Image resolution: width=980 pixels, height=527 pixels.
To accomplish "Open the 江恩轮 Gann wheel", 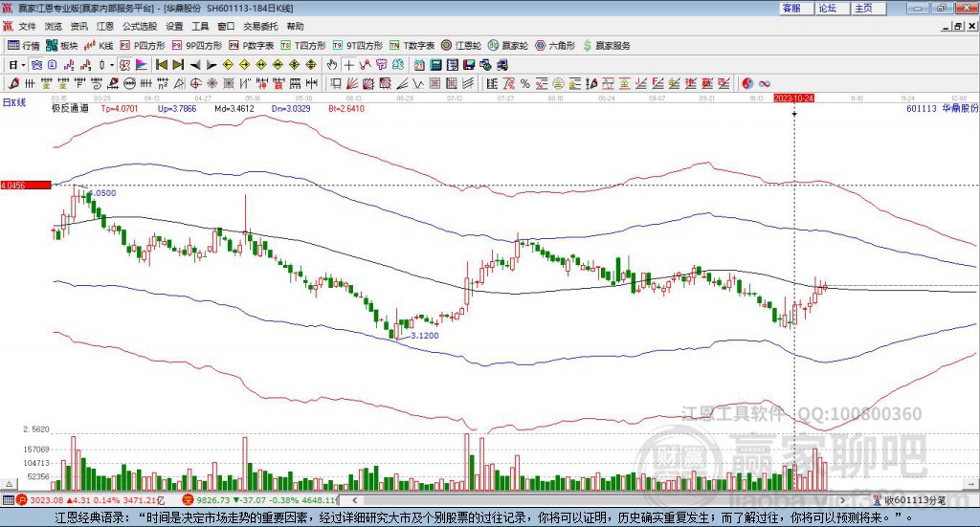I will (461, 46).
